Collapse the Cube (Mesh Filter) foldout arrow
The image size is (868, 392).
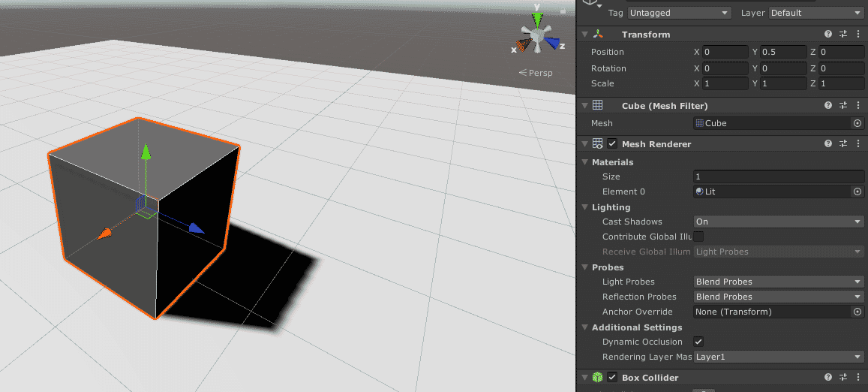coord(584,105)
